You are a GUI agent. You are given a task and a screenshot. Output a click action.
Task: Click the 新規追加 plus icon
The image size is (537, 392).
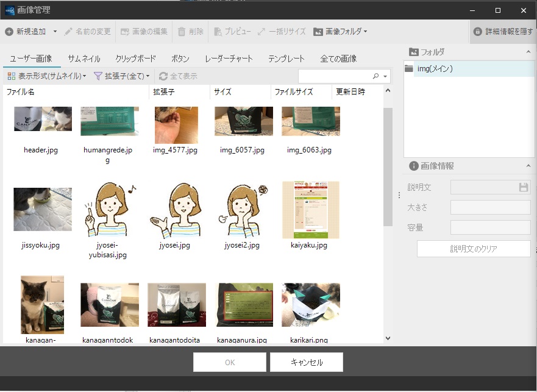coord(9,32)
